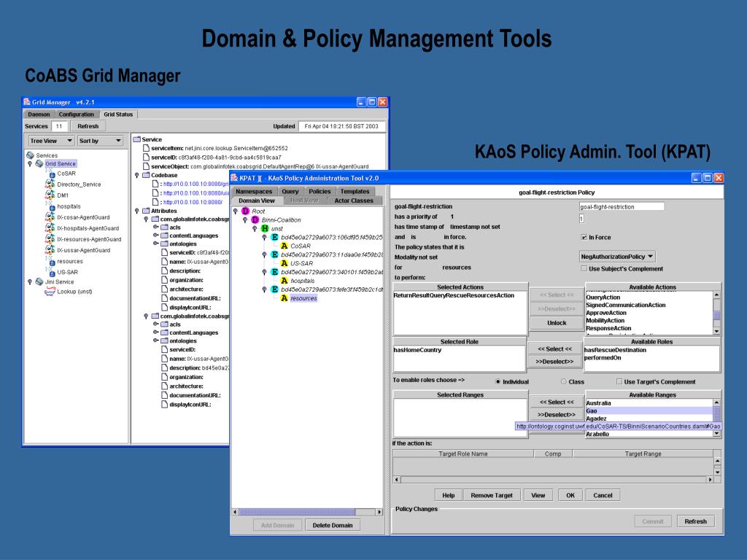Click the serviceObject document icon
The width and height of the screenshot is (747, 560).
pyautogui.click(x=146, y=166)
